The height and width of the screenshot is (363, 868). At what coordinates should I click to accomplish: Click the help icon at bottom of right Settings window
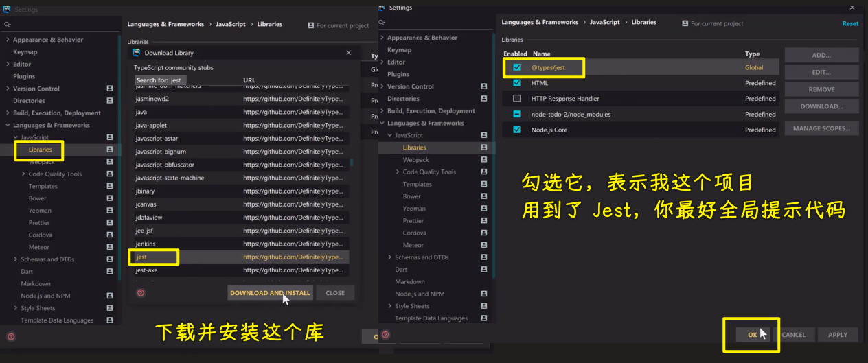385,335
